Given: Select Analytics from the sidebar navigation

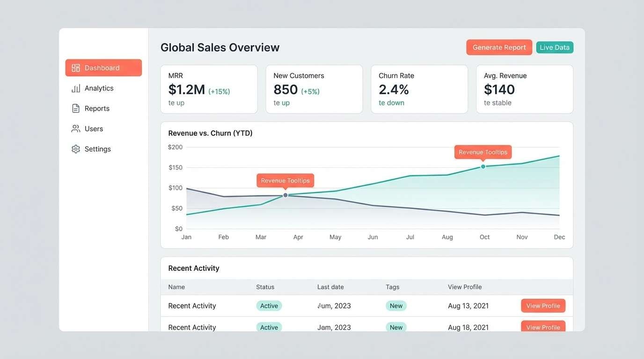Looking at the screenshot, I should [x=99, y=88].
